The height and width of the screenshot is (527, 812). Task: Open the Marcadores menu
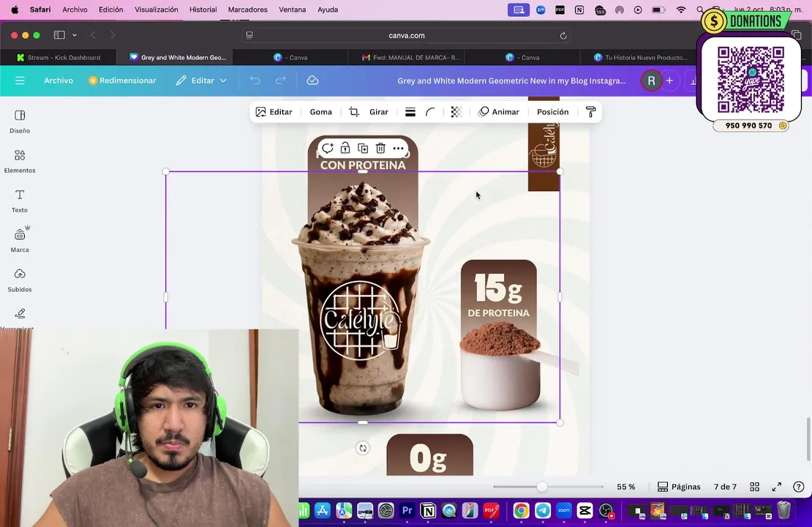tap(247, 10)
